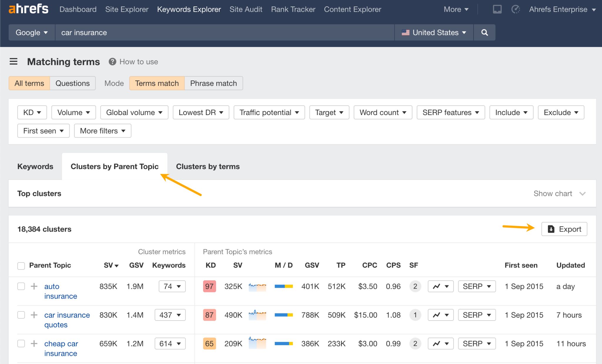Click the circular gauge icon in header
Image resolution: width=602 pixels, height=364 pixels.
(x=516, y=9)
